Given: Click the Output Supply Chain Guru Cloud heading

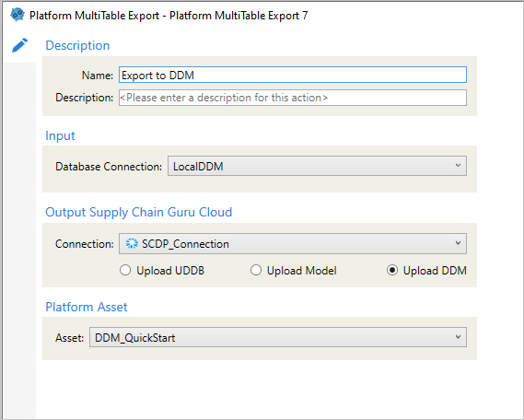Looking at the screenshot, I should (x=139, y=212).
